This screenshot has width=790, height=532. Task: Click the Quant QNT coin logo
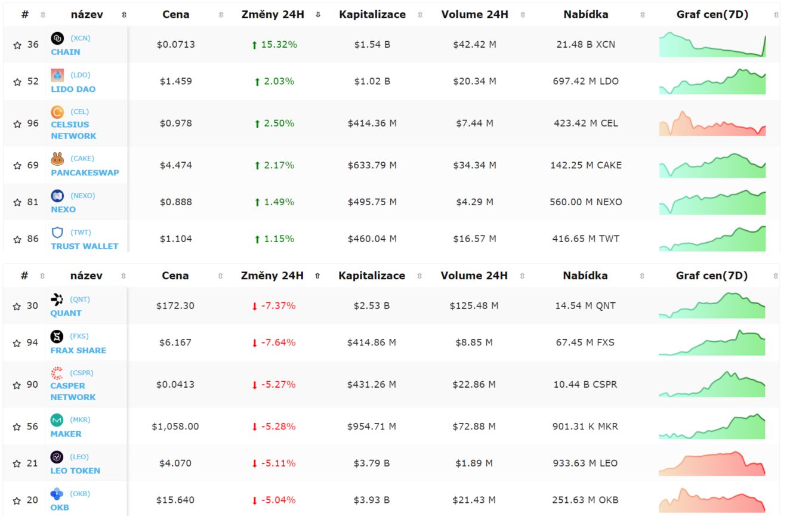57,299
